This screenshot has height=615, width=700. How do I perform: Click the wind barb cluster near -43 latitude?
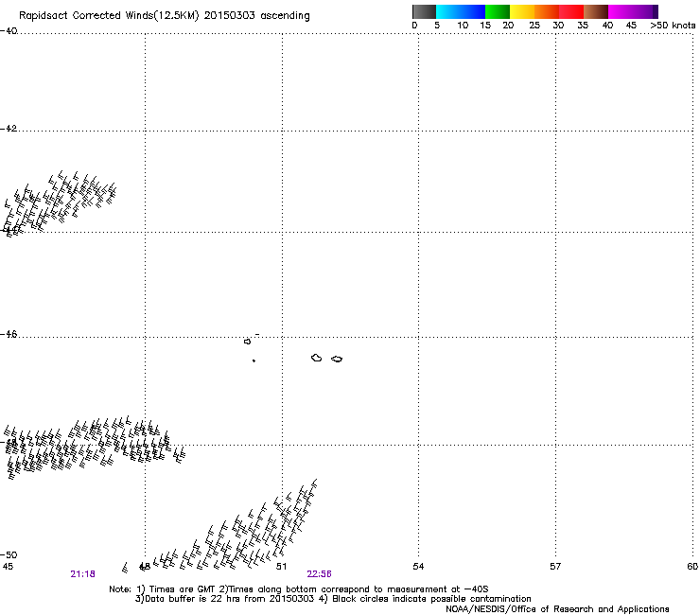60,203
